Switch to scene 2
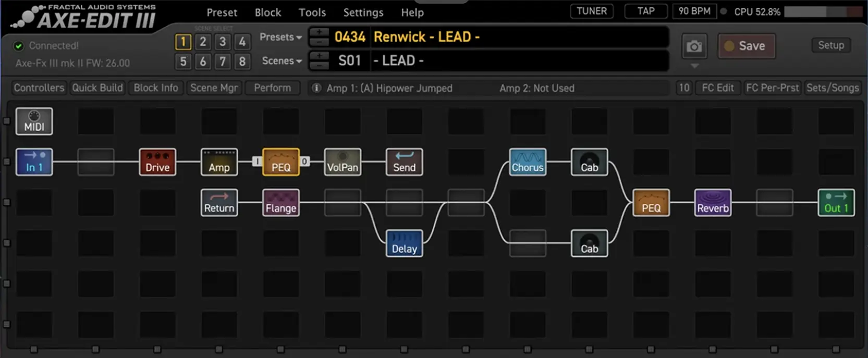868x358 pixels. coord(203,42)
